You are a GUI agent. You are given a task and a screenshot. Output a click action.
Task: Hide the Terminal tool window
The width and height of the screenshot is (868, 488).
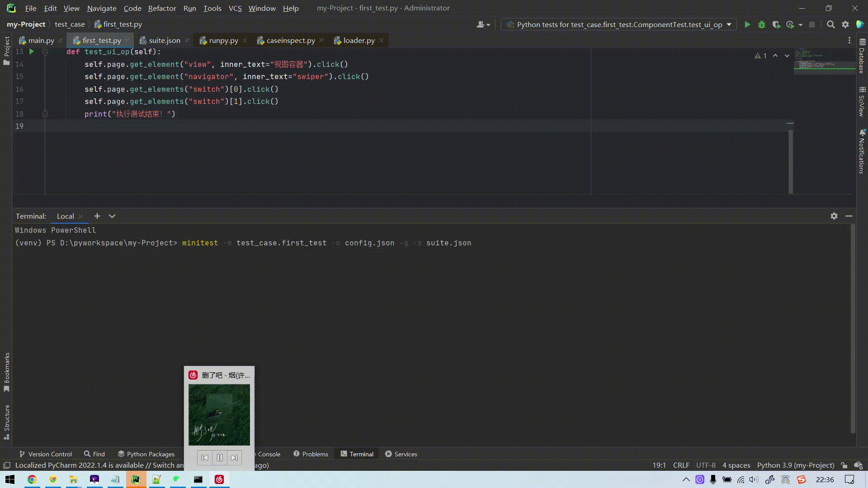849,216
